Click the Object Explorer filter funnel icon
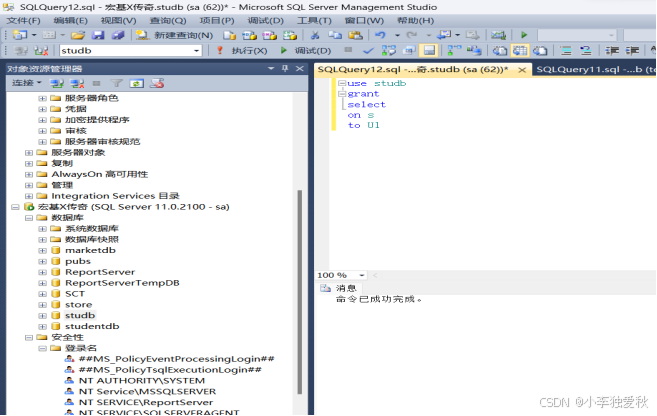The image size is (657, 416). [116, 83]
